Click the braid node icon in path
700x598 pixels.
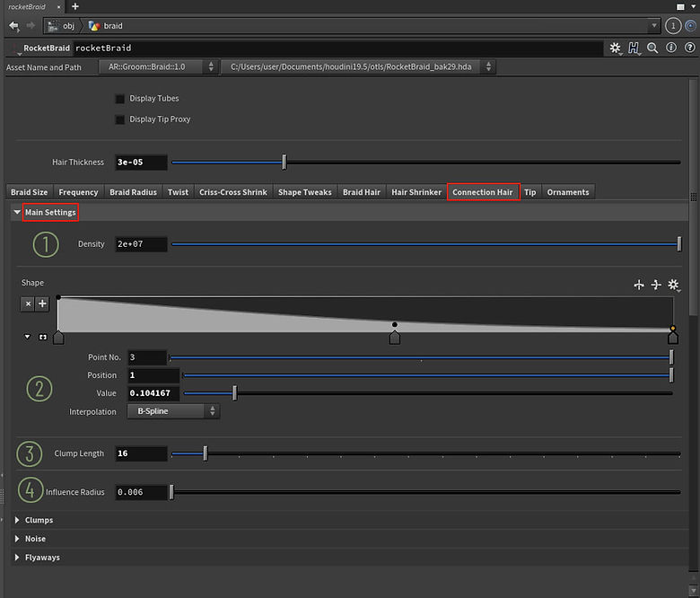click(x=93, y=26)
